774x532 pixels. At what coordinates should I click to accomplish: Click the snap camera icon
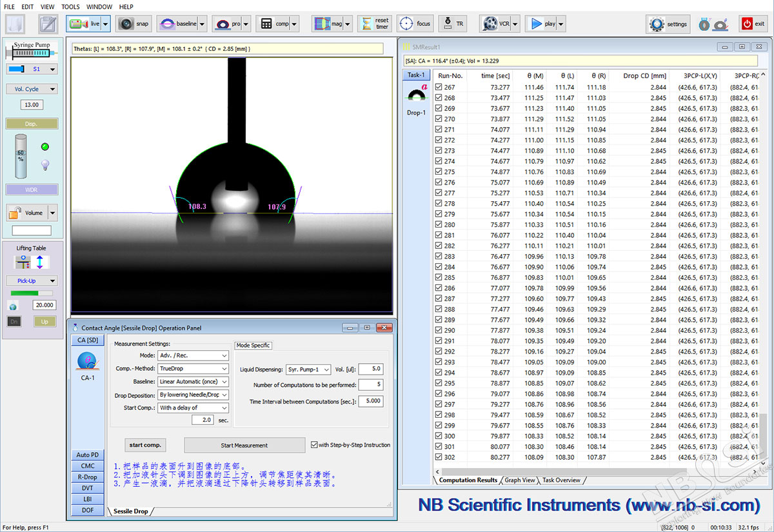(x=126, y=24)
